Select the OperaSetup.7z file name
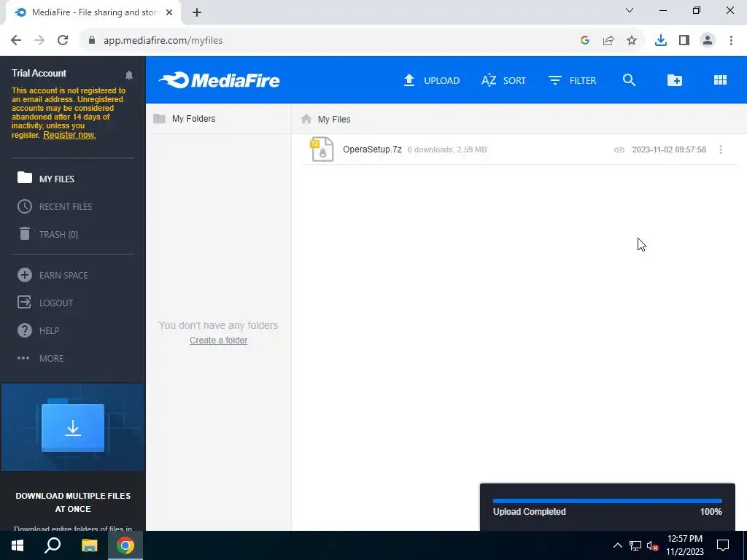This screenshot has width=747, height=560. pos(372,149)
